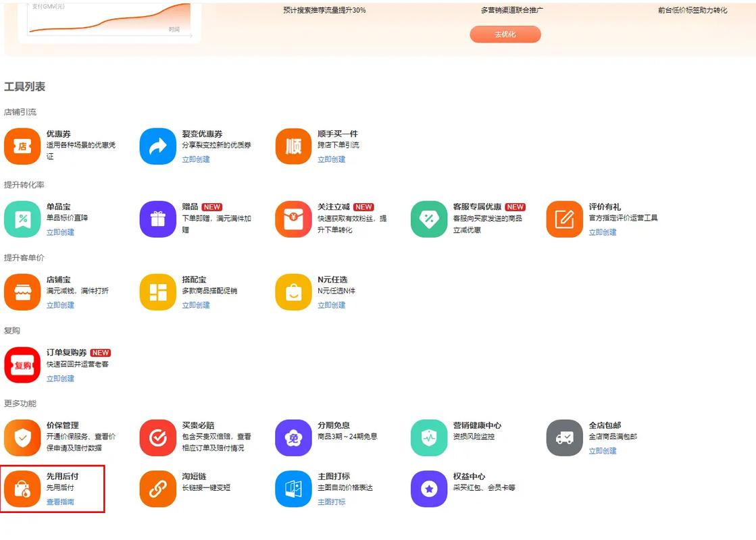Click the 店铺引流 section label

20,112
